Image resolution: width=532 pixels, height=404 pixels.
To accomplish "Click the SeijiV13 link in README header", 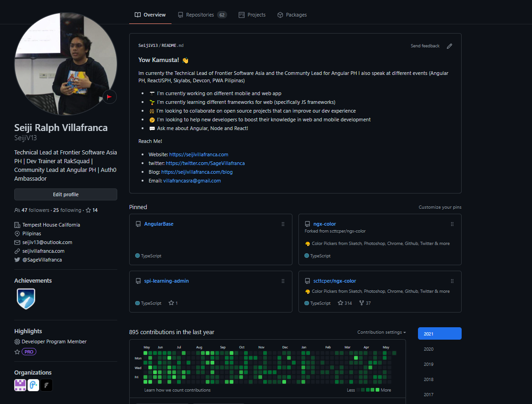I will 148,46.
